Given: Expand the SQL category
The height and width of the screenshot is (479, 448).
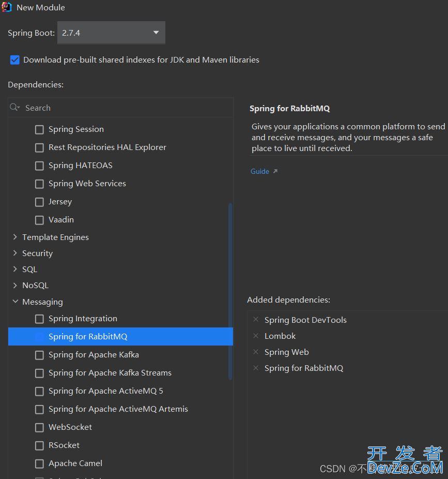Looking at the screenshot, I should tap(15, 269).
